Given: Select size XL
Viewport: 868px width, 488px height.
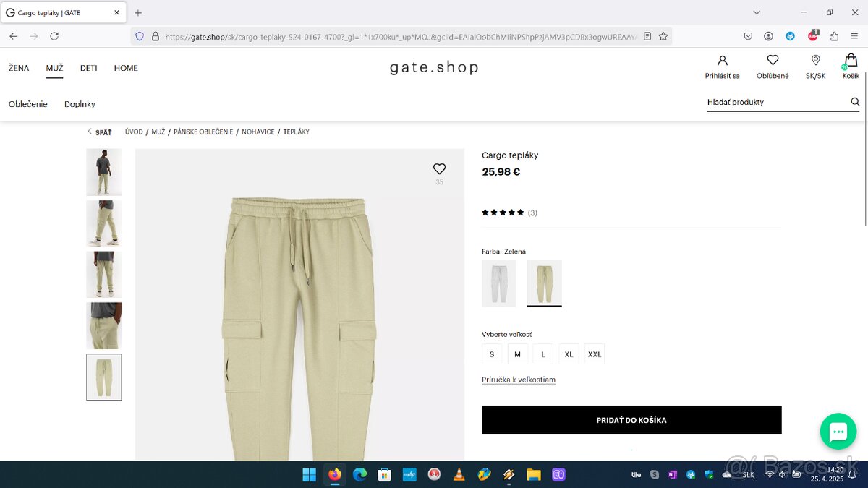Looking at the screenshot, I should [x=569, y=354].
